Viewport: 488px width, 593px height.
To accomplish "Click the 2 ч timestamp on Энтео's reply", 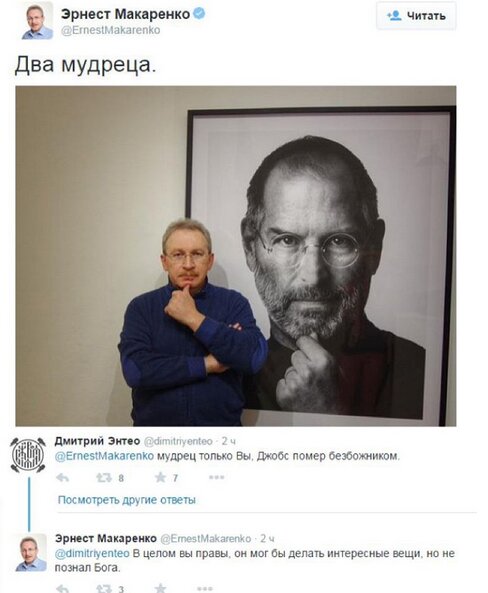I will tap(228, 441).
